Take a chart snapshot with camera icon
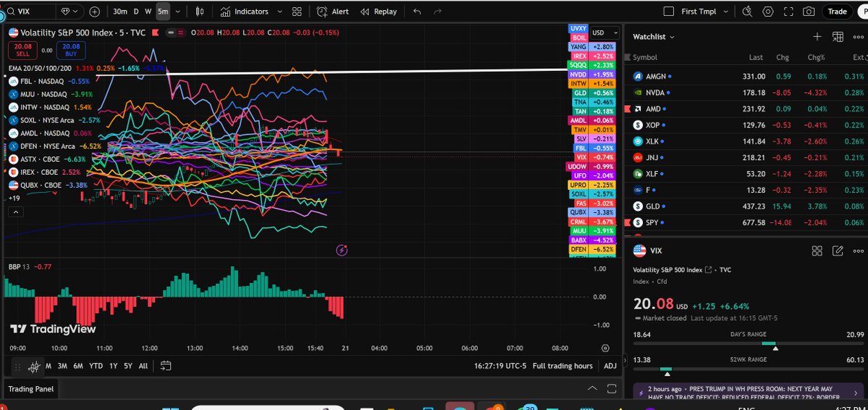 click(809, 11)
